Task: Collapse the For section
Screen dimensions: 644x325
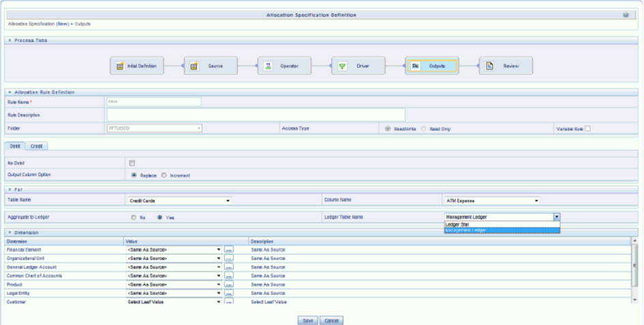Action: tap(10, 189)
